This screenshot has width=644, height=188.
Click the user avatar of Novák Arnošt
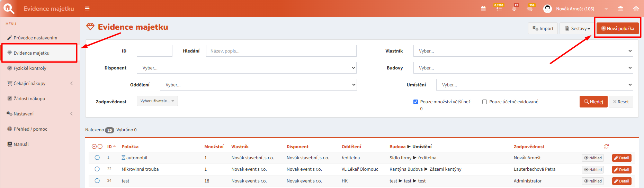tap(547, 9)
